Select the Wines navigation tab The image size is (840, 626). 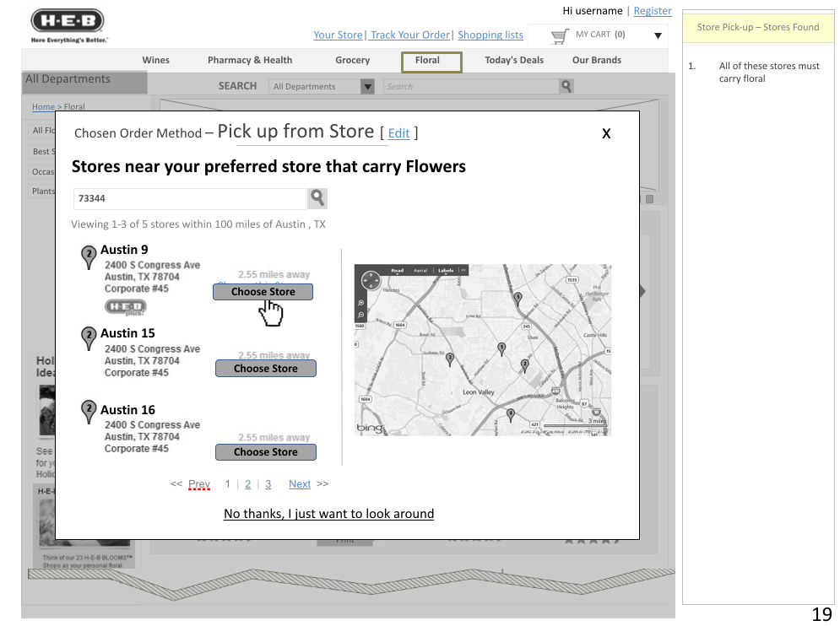pos(156,60)
